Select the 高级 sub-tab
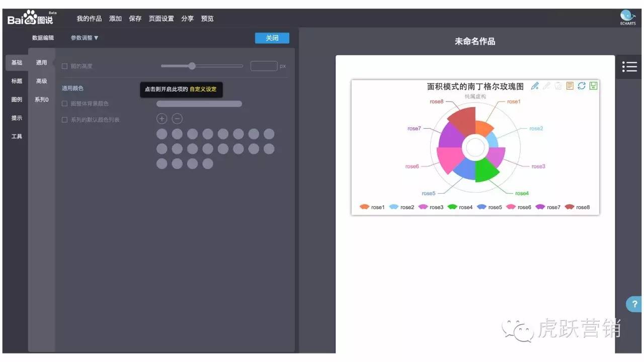644x362 pixels. 41,81
